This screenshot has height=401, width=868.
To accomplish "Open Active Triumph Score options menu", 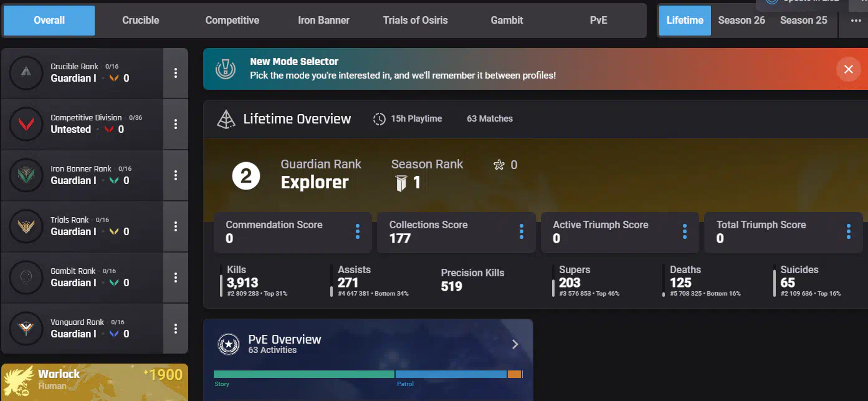I will tap(685, 232).
